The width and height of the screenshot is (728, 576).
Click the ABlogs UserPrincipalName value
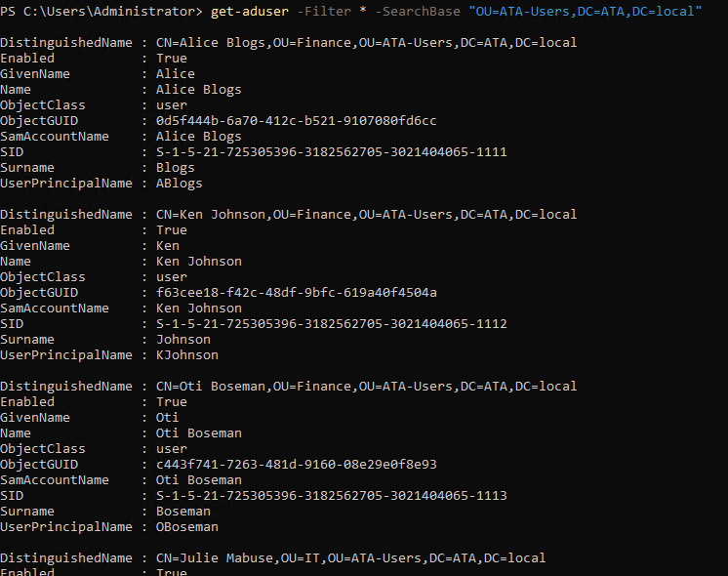(180, 184)
